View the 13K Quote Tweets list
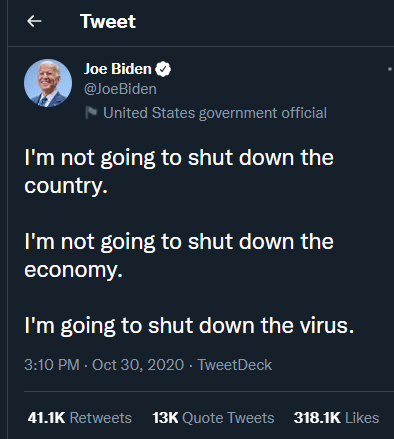394x439 pixels. (x=213, y=418)
